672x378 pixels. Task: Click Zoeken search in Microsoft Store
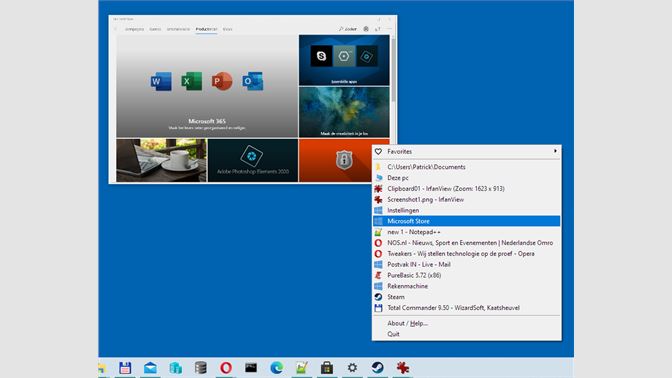(x=348, y=29)
